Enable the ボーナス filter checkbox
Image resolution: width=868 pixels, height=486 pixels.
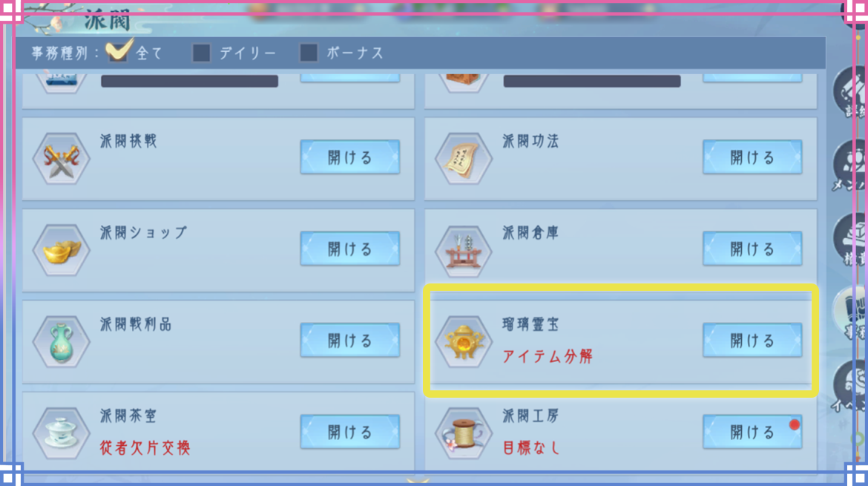pyautogui.click(x=309, y=53)
